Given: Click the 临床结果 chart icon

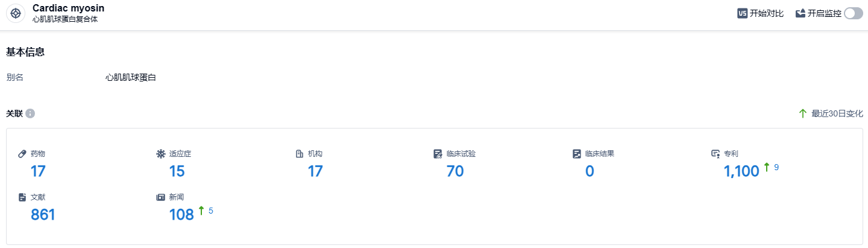Looking at the screenshot, I should [x=577, y=154].
